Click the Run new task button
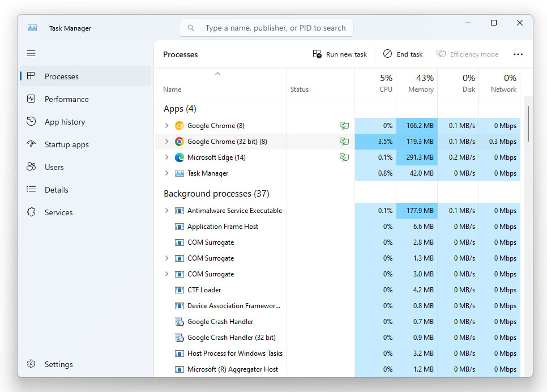The image size is (547, 392). pyautogui.click(x=340, y=54)
